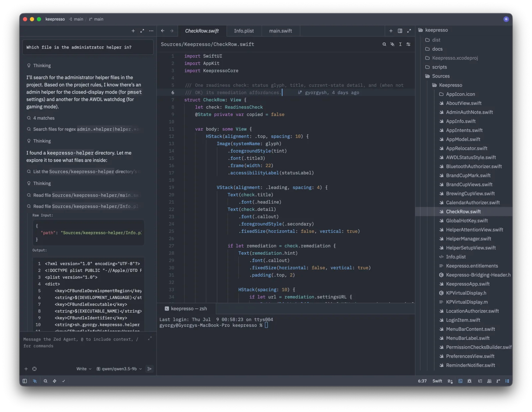Toggle project panel in status bar
532x412 pixels.
(507, 381)
